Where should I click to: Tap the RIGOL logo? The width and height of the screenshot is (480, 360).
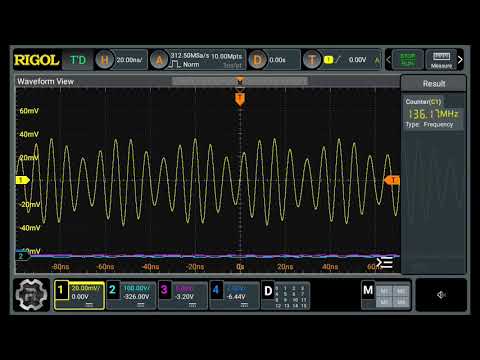[37, 60]
